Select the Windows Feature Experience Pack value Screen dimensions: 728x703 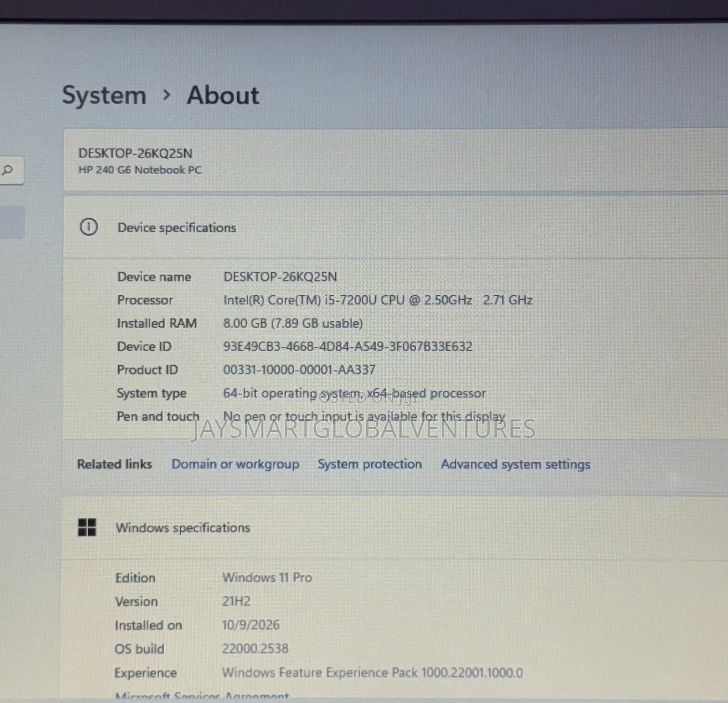pos(372,672)
